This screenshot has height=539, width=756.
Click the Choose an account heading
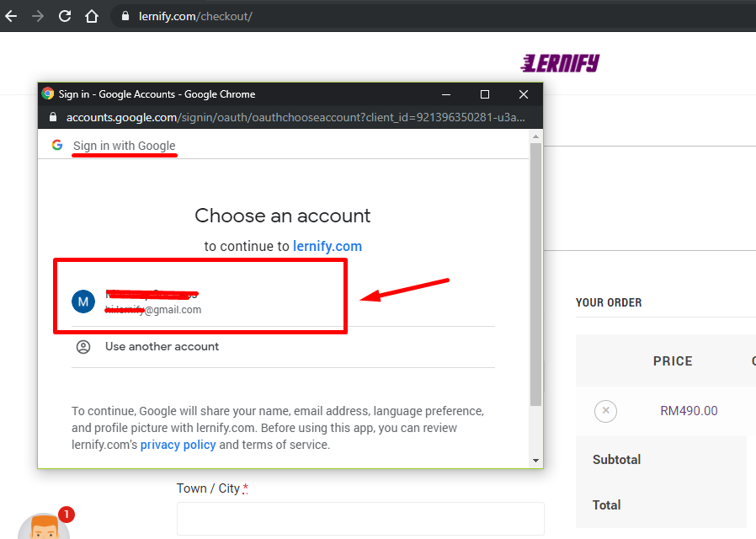pos(283,216)
